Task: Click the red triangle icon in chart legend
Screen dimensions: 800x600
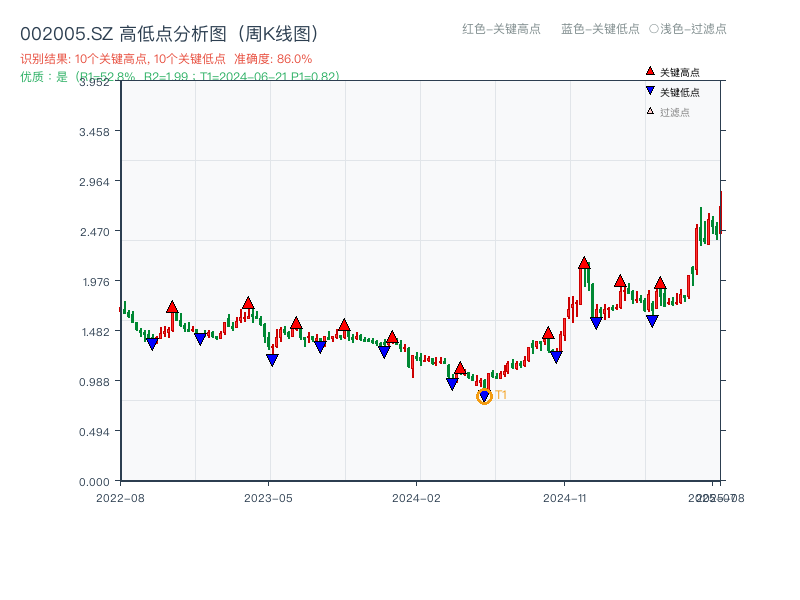Action: coord(650,71)
